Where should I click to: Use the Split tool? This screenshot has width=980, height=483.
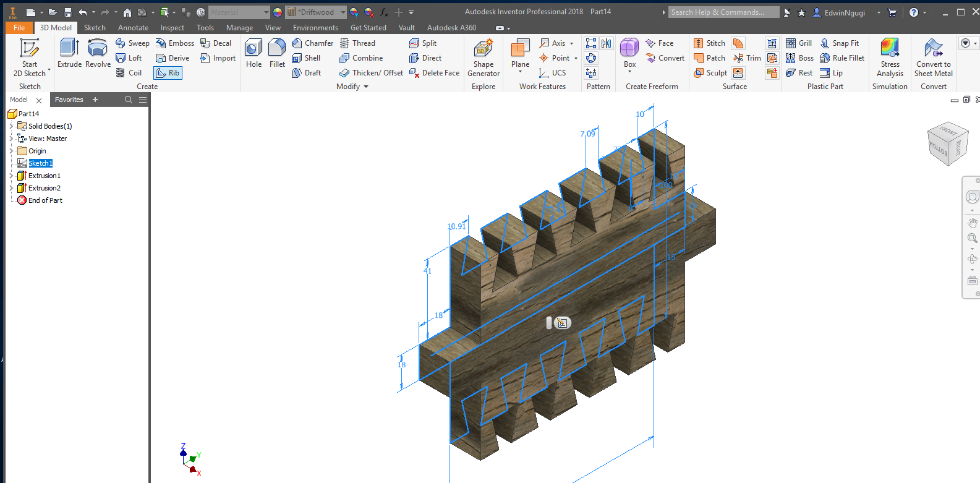tap(423, 43)
